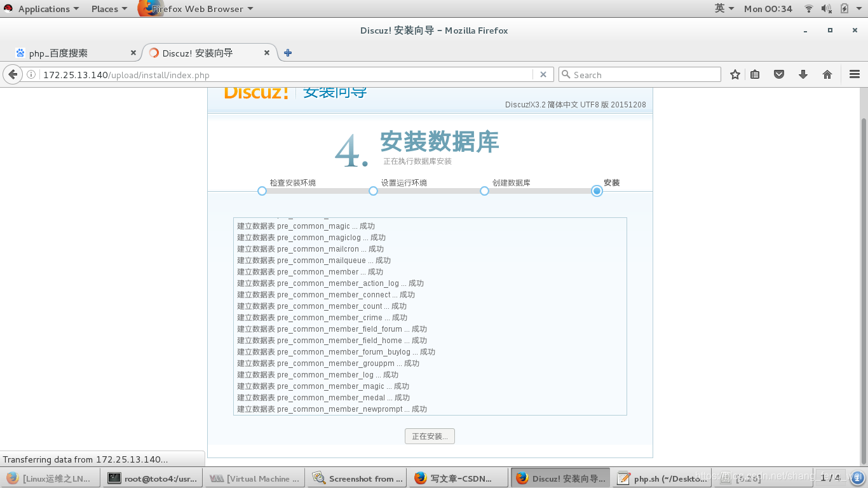Click the Firefox back arrow button
Viewport: 868px width, 488px height.
point(13,74)
